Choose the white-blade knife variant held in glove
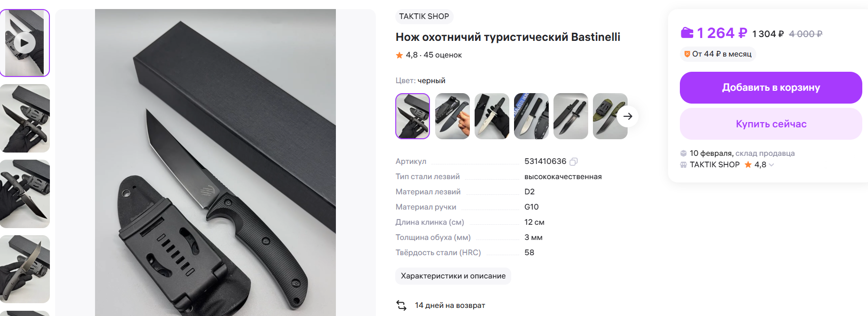 point(492,116)
